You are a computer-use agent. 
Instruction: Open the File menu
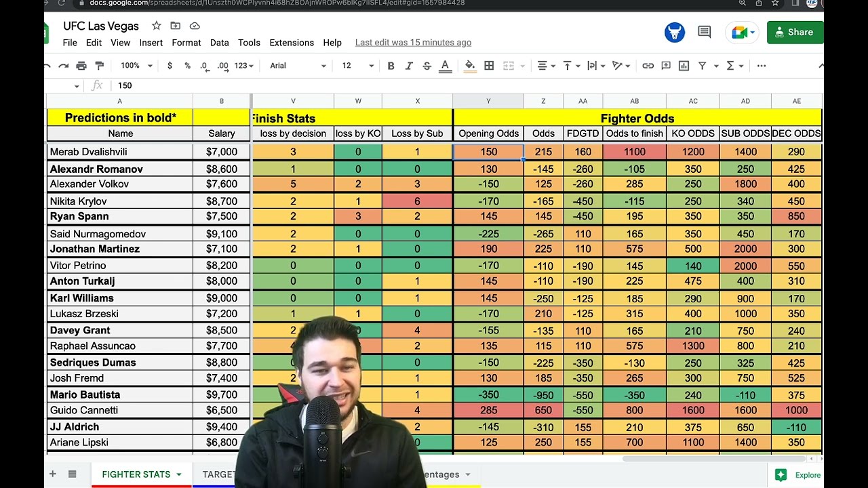[70, 43]
